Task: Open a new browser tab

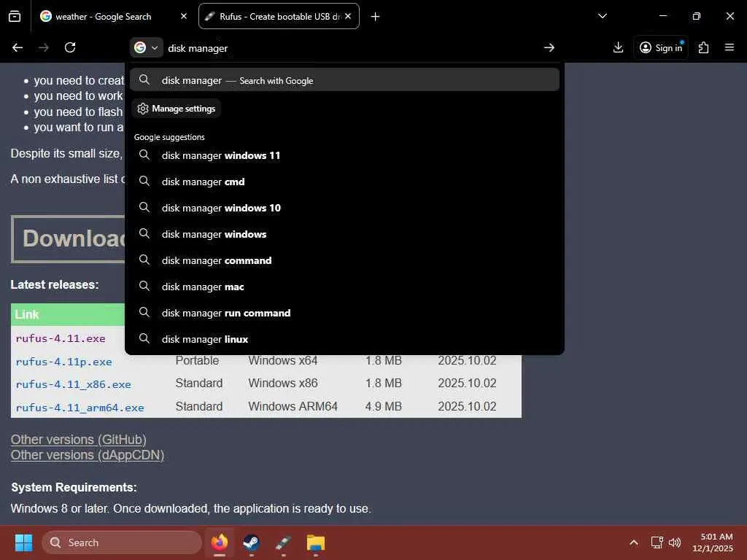Action: click(x=376, y=17)
